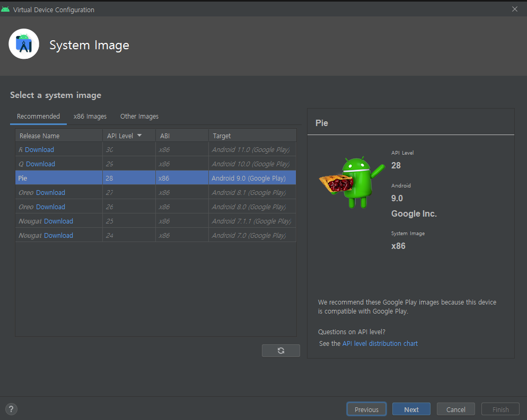This screenshot has height=420, width=527.
Task: Select the Pie release row
Action: click(x=156, y=178)
